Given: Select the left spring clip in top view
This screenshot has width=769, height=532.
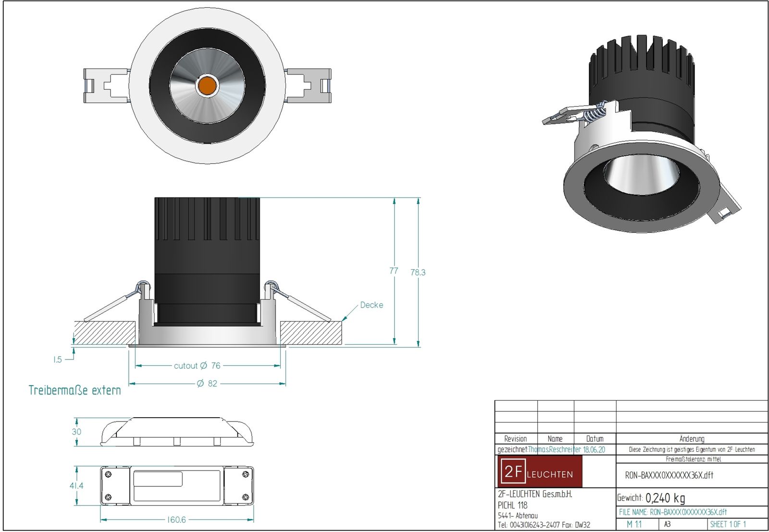Looking at the screenshot, I should coord(106,86).
